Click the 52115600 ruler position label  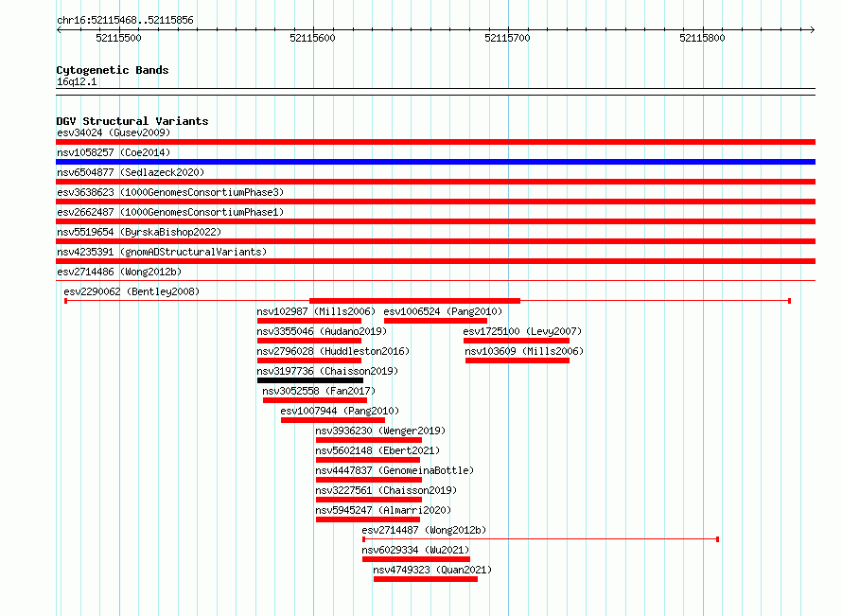point(312,38)
